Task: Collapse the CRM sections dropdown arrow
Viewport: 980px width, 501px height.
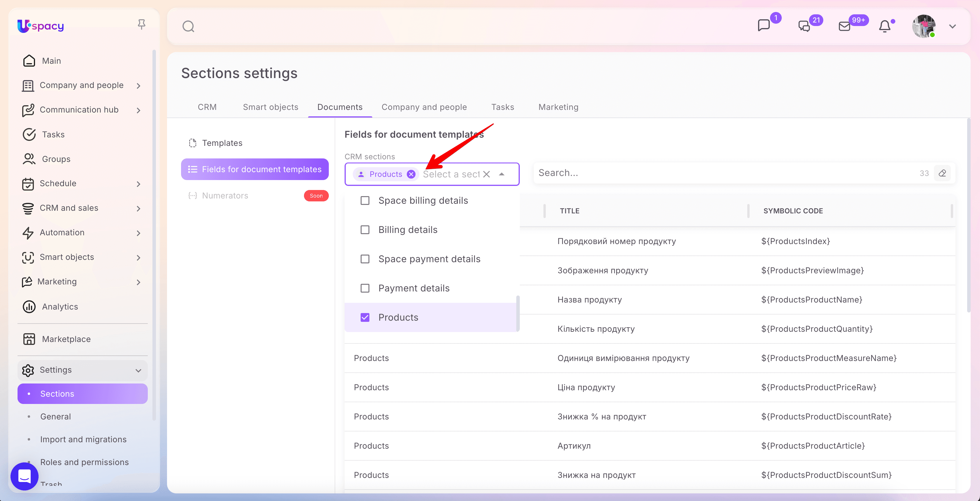Action: [502, 175]
